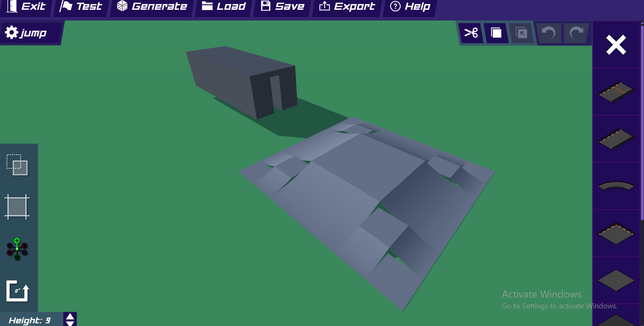Viewport: 644px width, 326px height.
Task: Click the Export button
Action: click(347, 6)
